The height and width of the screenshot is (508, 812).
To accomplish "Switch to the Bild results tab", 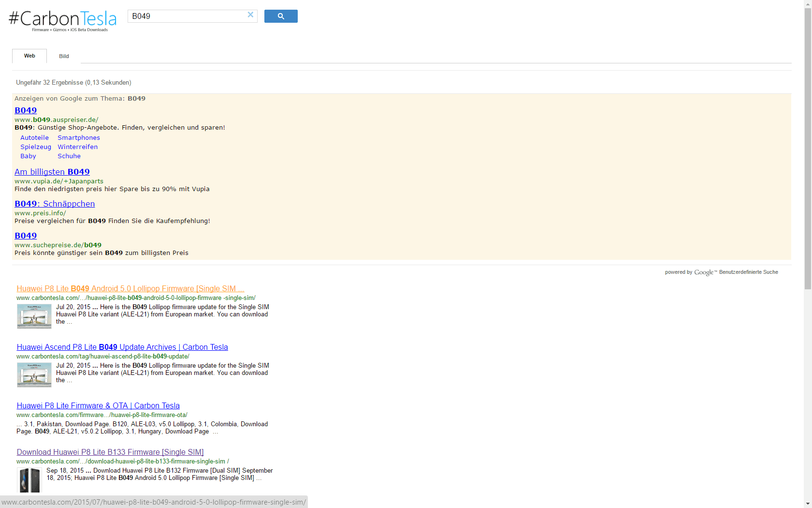I will tap(64, 56).
